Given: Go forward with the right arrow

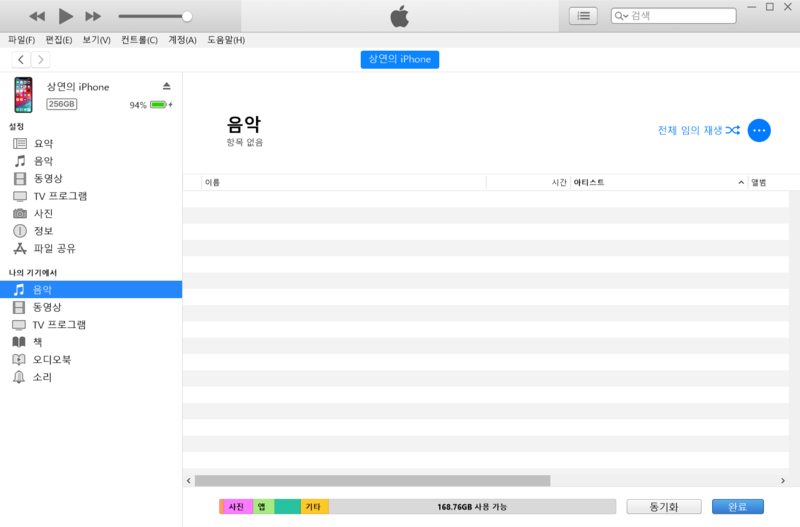Looking at the screenshot, I should [x=41, y=60].
